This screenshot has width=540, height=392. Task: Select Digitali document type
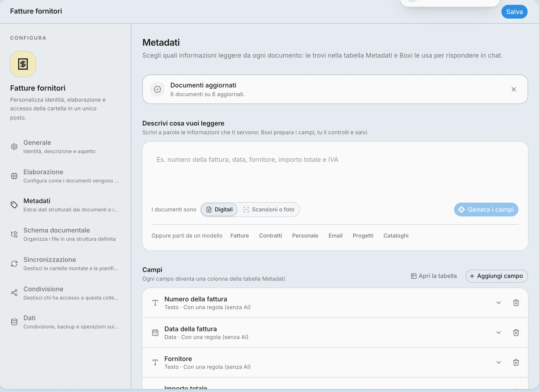(220, 209)
